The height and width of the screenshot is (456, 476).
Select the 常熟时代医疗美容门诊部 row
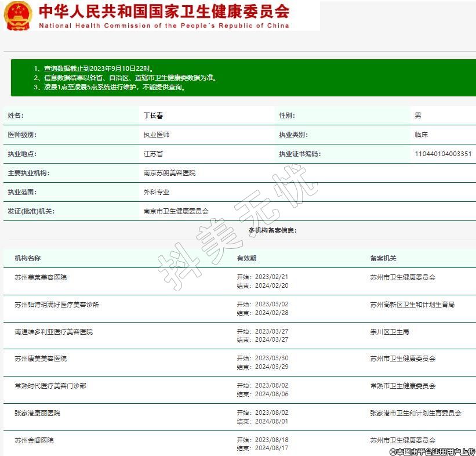50,386
